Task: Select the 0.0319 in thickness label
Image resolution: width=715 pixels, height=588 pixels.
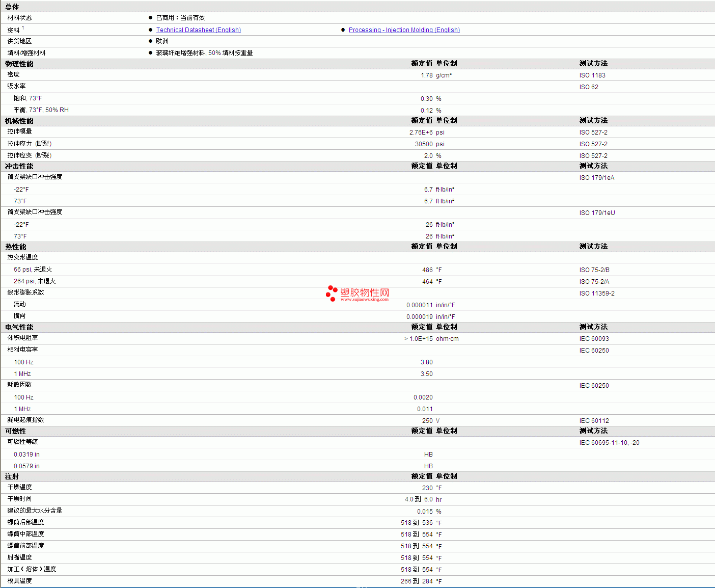Action: click(x=26, y=455)
